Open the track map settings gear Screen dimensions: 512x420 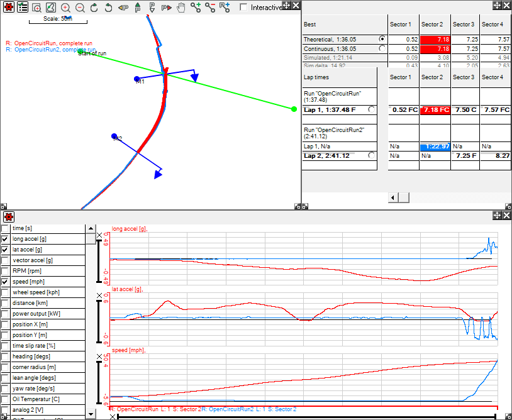[8, 8]
